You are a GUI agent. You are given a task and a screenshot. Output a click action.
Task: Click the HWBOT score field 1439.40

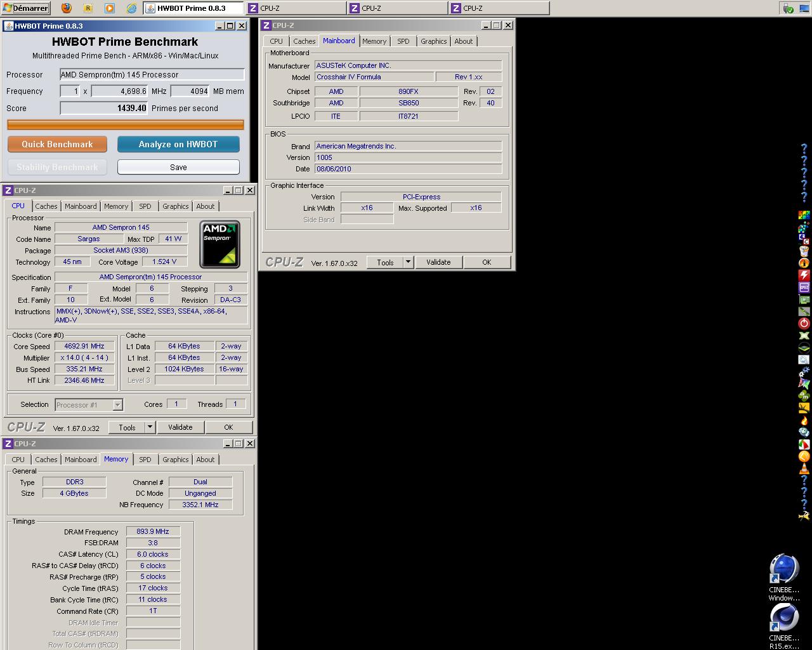pyautogui.click(x=103, y=108)
